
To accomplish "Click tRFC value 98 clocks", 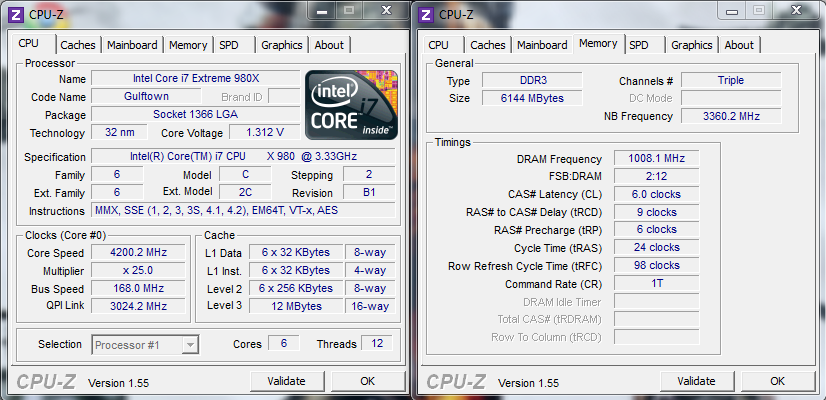I will click(x=656, y=265).
